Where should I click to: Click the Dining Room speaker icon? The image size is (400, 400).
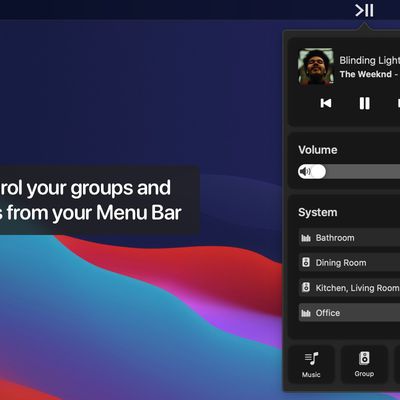coord(306,262)
